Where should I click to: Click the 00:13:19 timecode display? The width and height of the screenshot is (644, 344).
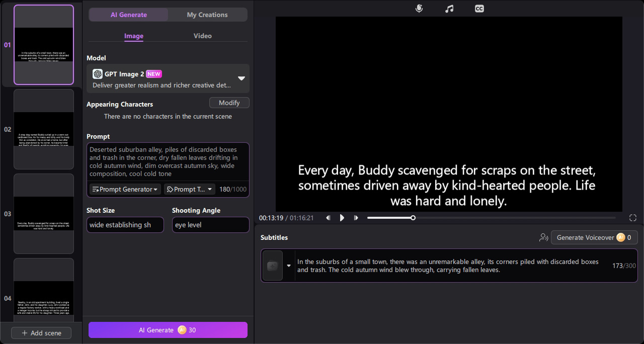click(x=271, y=218)
